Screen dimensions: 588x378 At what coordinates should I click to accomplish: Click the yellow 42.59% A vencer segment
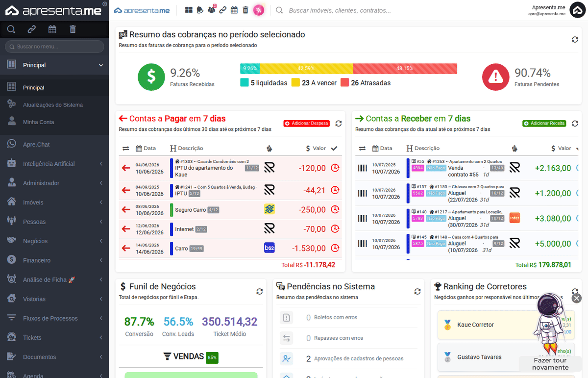(306, 69)
